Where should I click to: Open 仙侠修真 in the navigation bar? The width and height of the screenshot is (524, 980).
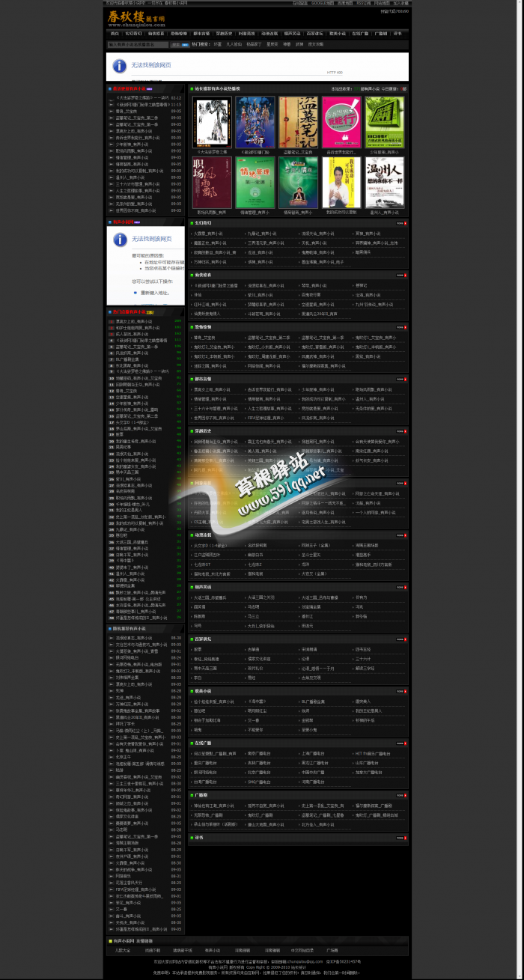click(156, 34)
